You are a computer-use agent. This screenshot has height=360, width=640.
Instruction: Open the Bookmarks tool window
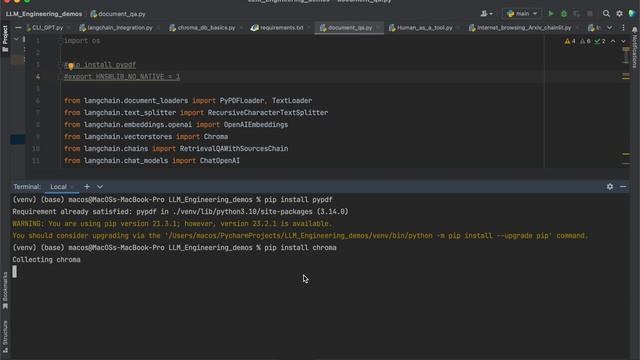(x=5, y=290)
